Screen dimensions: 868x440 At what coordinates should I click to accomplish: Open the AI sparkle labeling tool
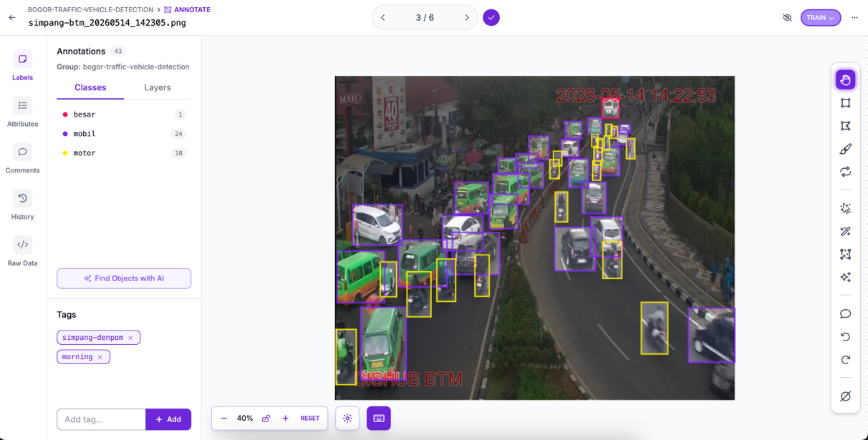[845, 277]
